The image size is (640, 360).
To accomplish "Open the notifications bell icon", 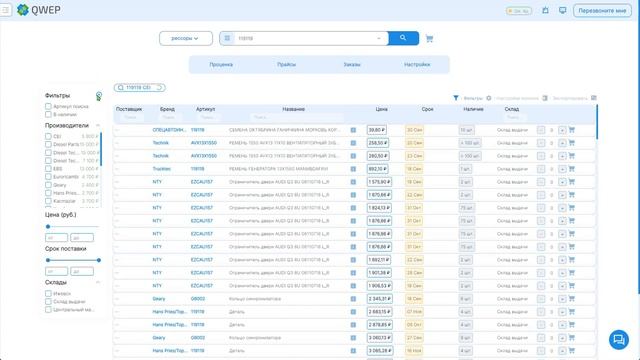I will 545,10.
